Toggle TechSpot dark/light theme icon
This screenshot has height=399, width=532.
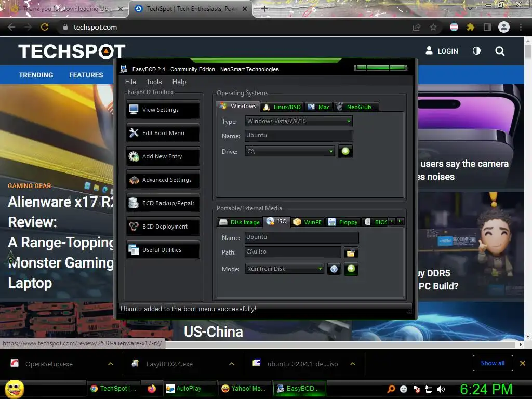(476, 51)
